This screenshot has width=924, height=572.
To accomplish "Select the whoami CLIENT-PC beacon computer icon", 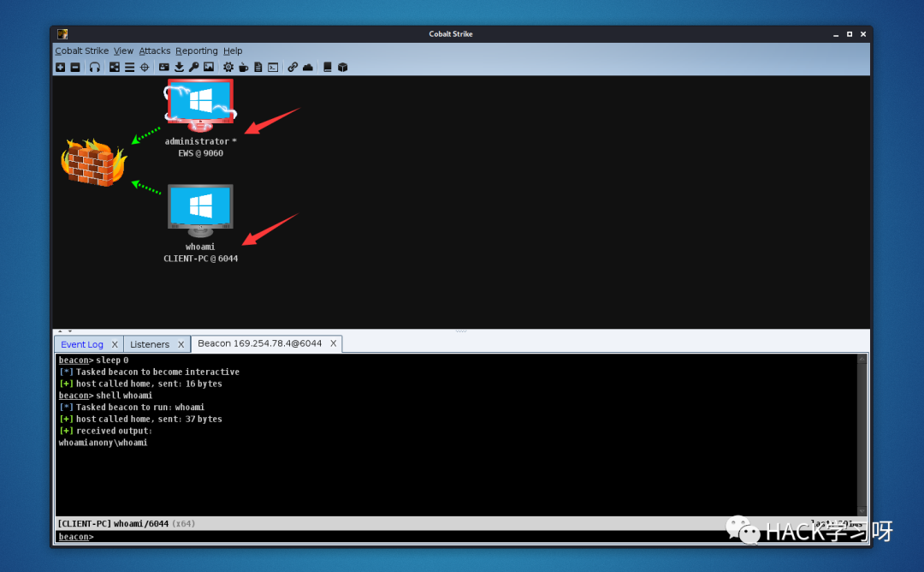I will point(200,211).
